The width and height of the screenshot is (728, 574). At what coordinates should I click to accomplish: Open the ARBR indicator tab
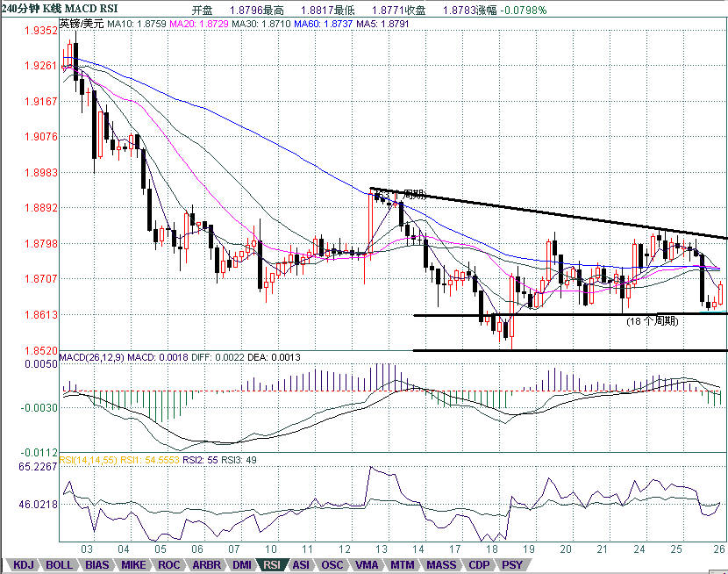207,564
